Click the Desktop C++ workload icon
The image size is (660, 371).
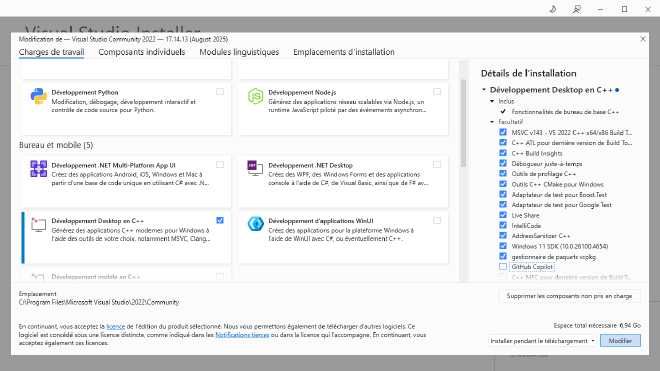click(38, 225)
